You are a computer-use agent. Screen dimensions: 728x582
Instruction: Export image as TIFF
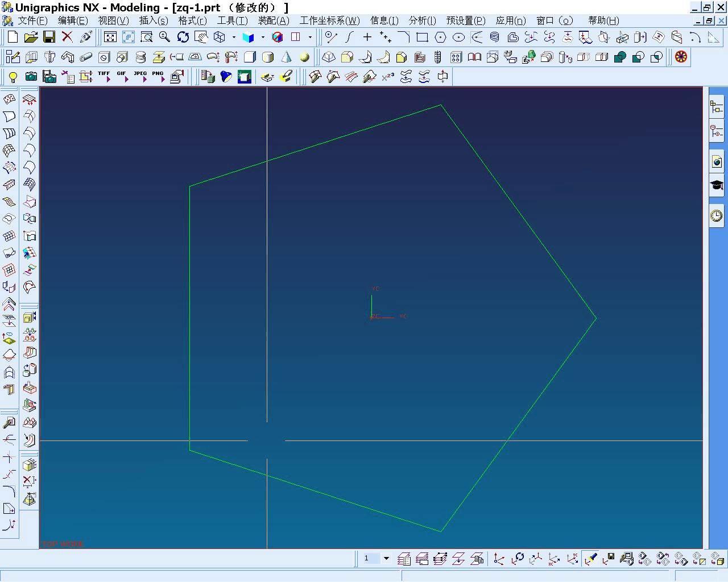tap(104, 77)
